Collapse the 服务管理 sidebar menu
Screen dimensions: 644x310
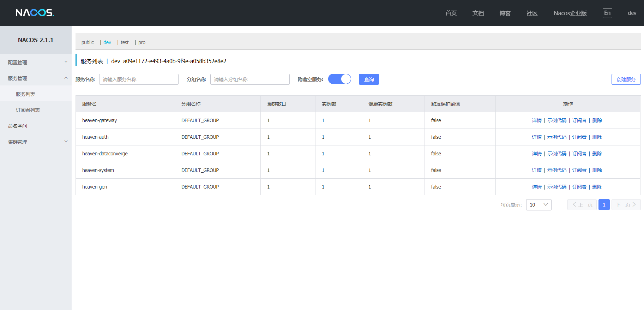click(36, 78)
